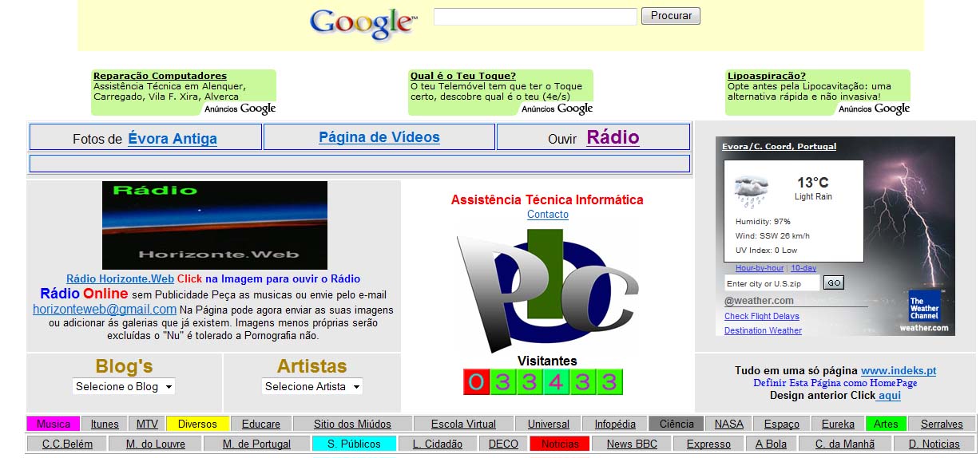The height and width of the screenshot is (458, 980).
Task: Open the Hour-by-hour forecast link
Action: point(759,268)
